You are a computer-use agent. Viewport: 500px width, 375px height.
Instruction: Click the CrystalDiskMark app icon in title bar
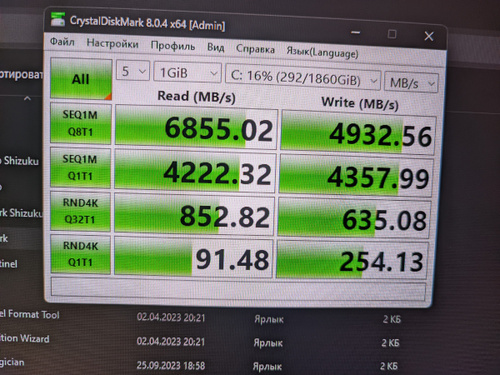click(58, 19)
